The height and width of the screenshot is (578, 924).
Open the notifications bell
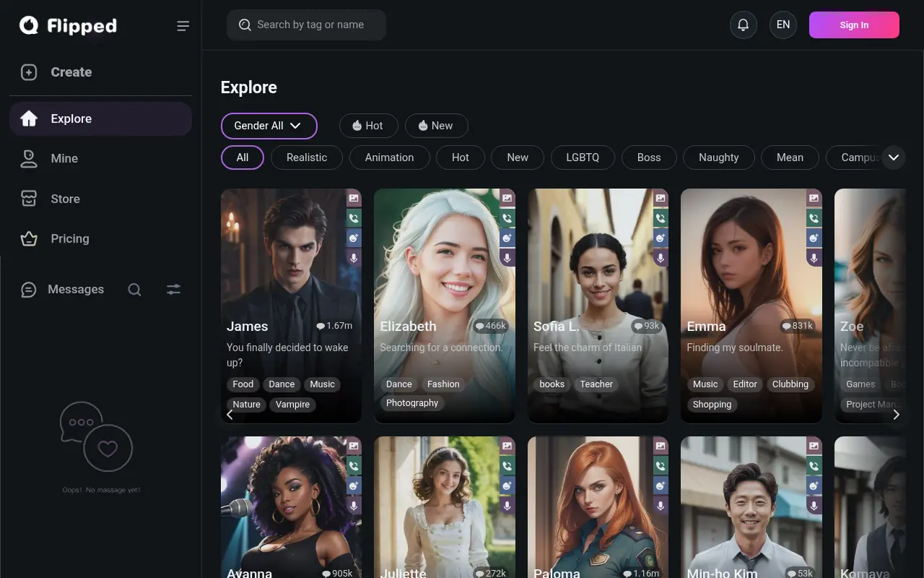(744, 25)
